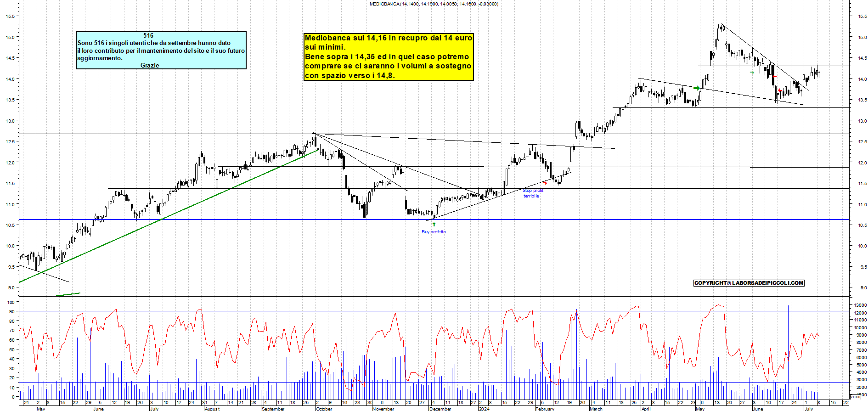
Task: Click the 'April' month label on time axis
Action: 646,409
